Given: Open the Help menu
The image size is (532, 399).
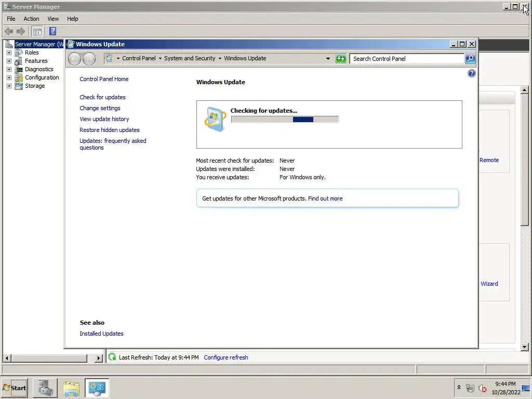Looking at the screenshot, I should [x=72, y=19].
